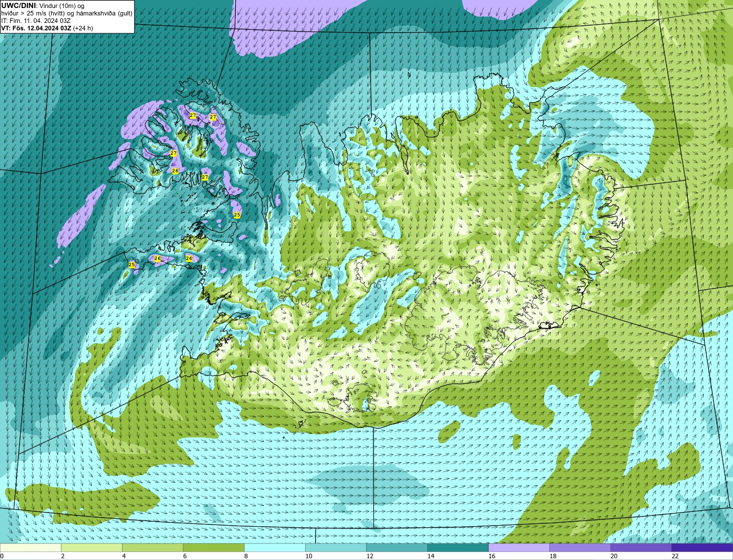Click the legend scale label '18'

[553, 556]
